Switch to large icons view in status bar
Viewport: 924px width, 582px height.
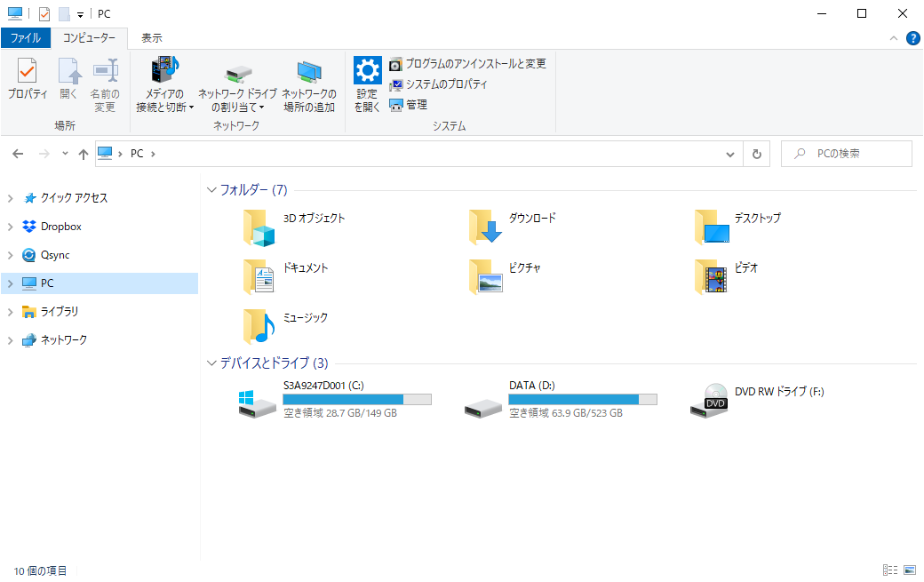pyautogui.click(x=910, y=570)
